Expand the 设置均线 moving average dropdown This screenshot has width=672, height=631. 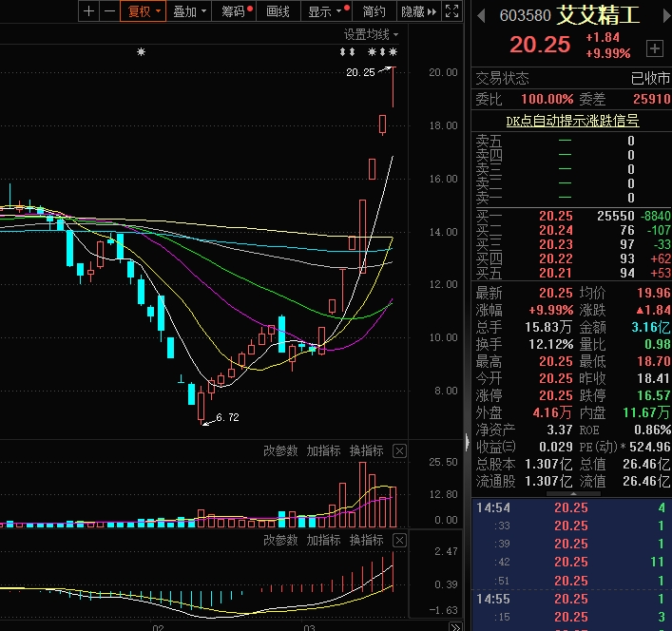[371, 34]
